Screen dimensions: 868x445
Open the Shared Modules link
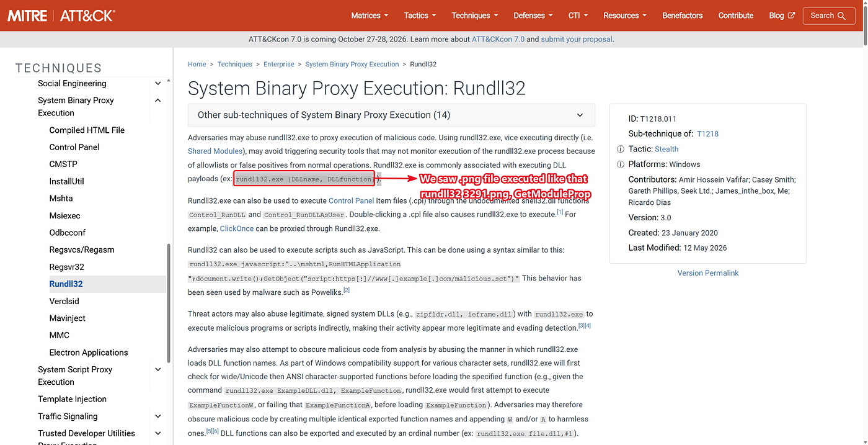[215, 151]
